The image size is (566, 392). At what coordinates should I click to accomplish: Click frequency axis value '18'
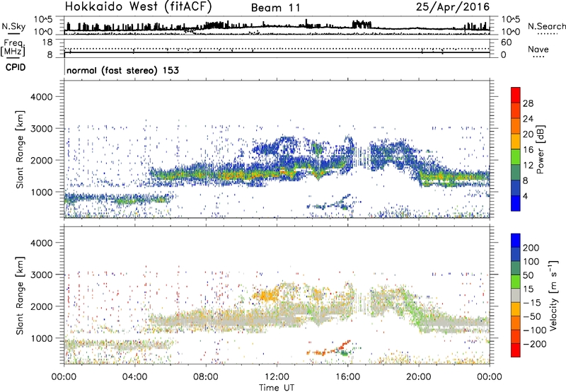coord(47,42)
